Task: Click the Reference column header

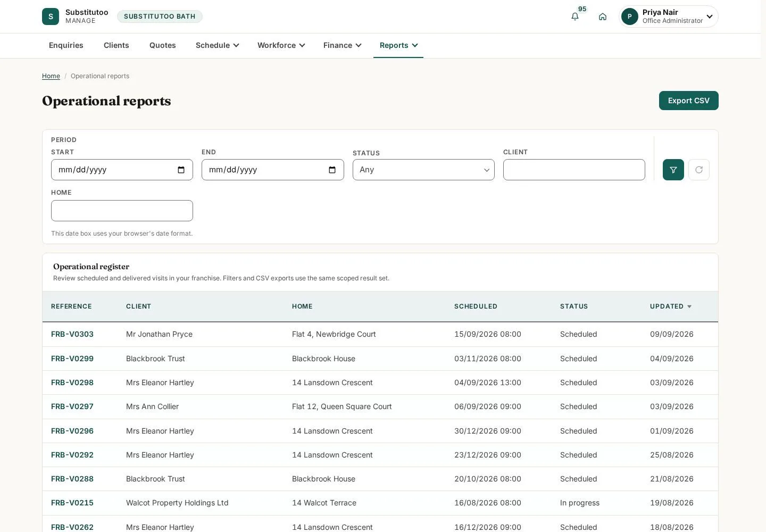Action: click(71, 306)
